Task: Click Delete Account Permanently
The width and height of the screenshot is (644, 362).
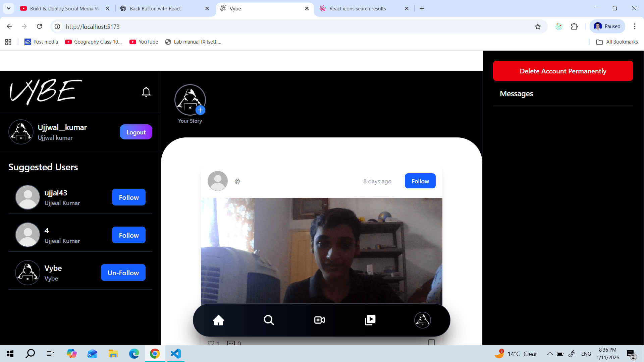Action: [x=563, y=71]
